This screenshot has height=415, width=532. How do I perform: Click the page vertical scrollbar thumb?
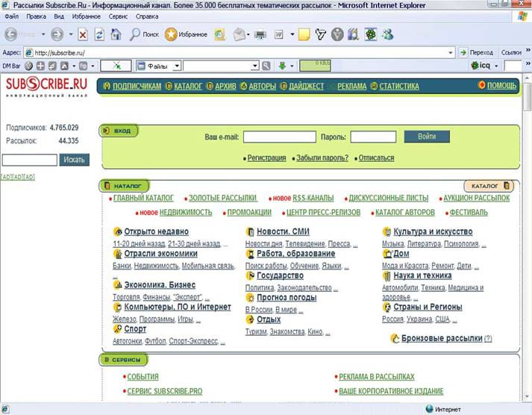pos(527,97)
